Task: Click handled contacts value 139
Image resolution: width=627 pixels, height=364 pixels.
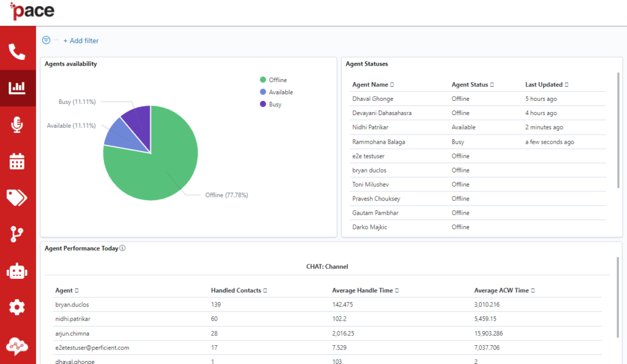Action: point(216,305)
